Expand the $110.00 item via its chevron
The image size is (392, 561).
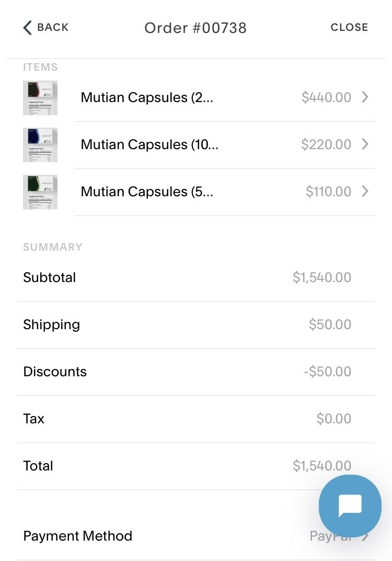pos(365,192)
